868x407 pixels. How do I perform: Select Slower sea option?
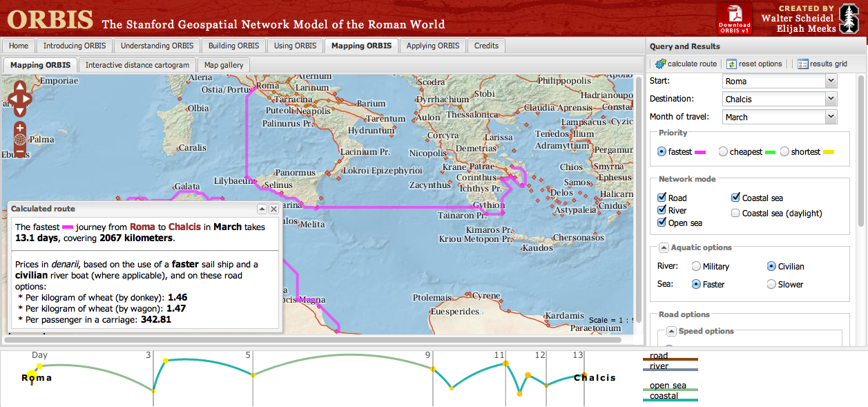(x=771, y=284)
